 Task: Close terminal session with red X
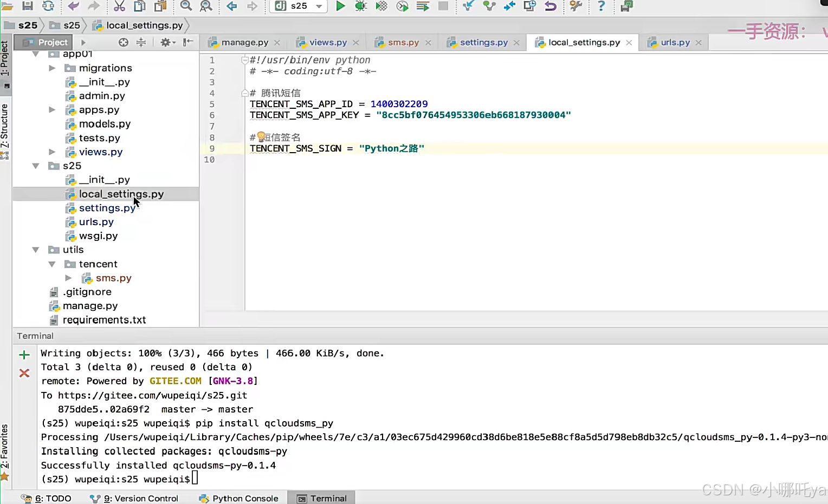(x=24, y=373)
